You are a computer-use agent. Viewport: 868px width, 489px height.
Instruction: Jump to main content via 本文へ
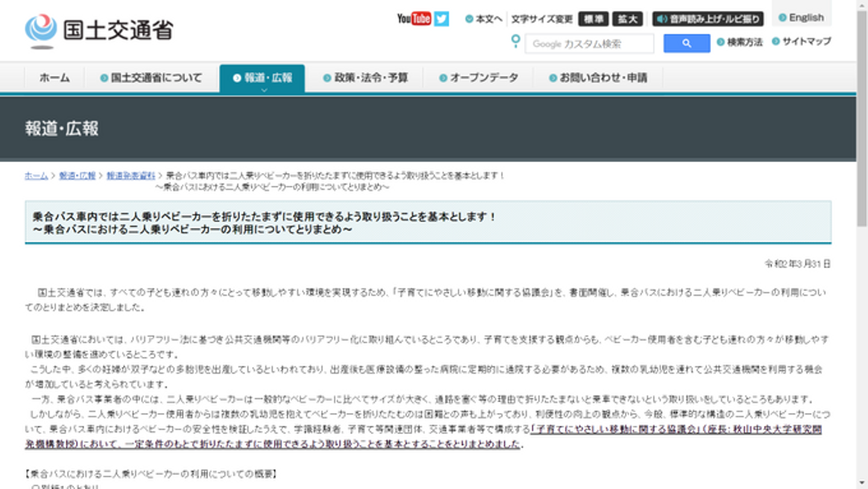(484, 19)
